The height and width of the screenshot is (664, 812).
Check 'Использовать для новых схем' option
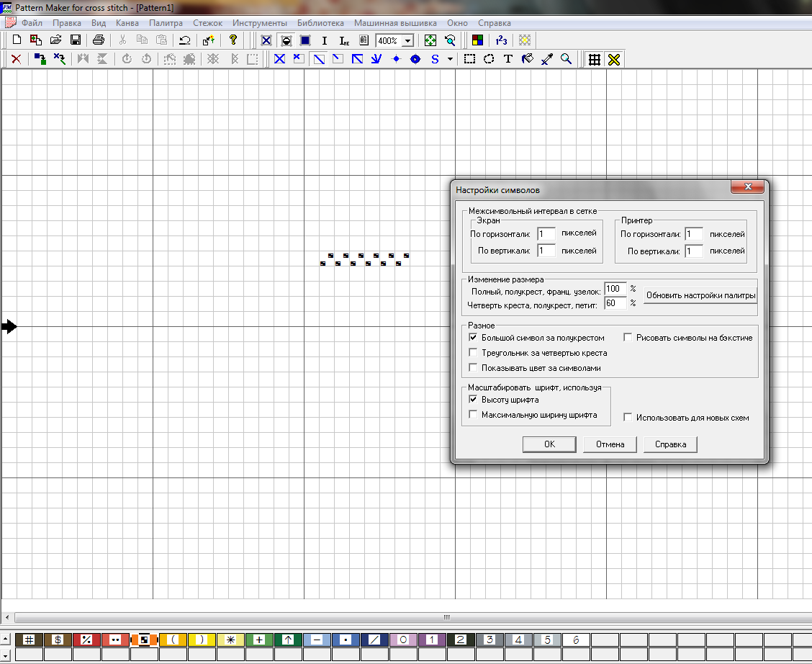click(x=628, y=417)
